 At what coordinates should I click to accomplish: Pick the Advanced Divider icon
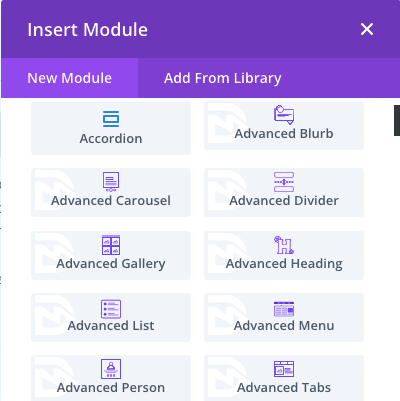pyautogui.click(x=284, y=182)
